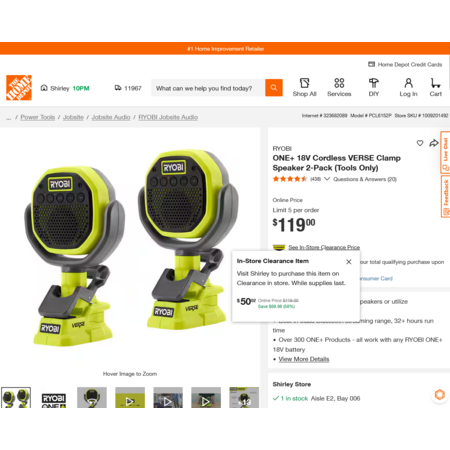Open the Feedback side tab
Image resolution: width=450 pixels, height=450 pixels.
445,196
